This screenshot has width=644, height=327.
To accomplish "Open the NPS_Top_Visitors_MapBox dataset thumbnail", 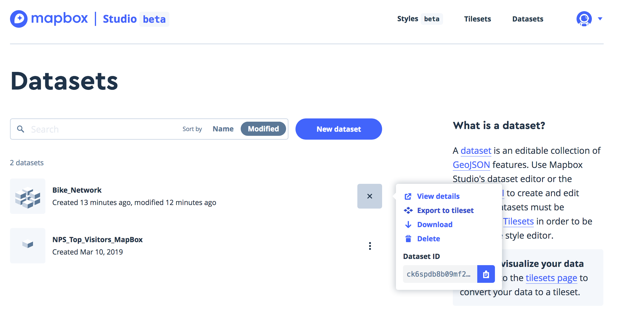I will click(28, 246).
